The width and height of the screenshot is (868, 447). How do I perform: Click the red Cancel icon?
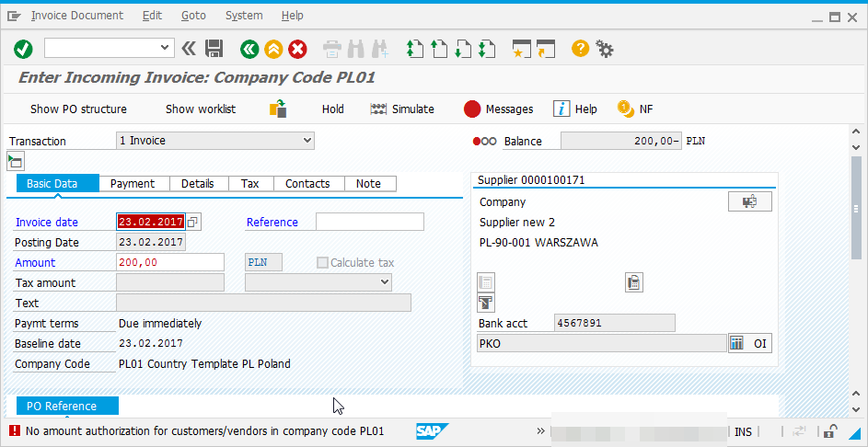(x=297, y=50)
